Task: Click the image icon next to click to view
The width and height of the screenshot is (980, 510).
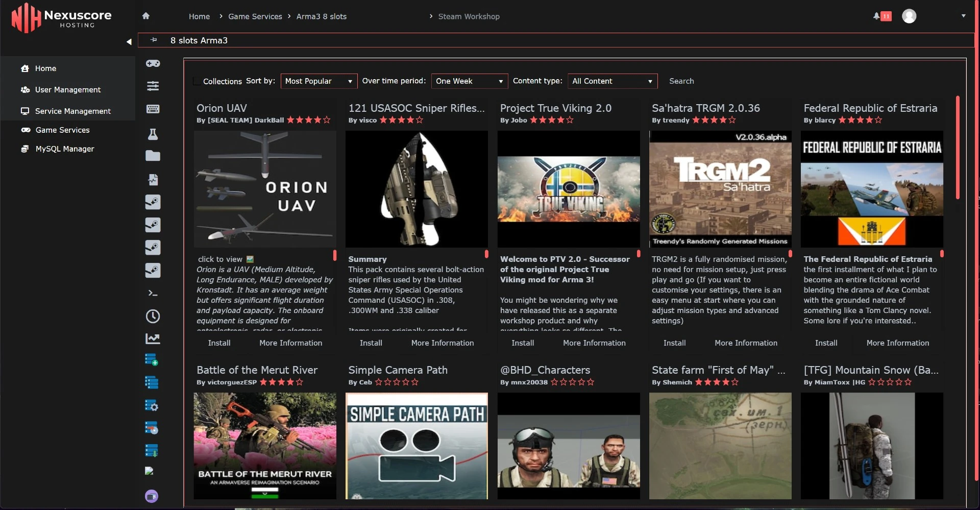Action: tap(250, 259)
